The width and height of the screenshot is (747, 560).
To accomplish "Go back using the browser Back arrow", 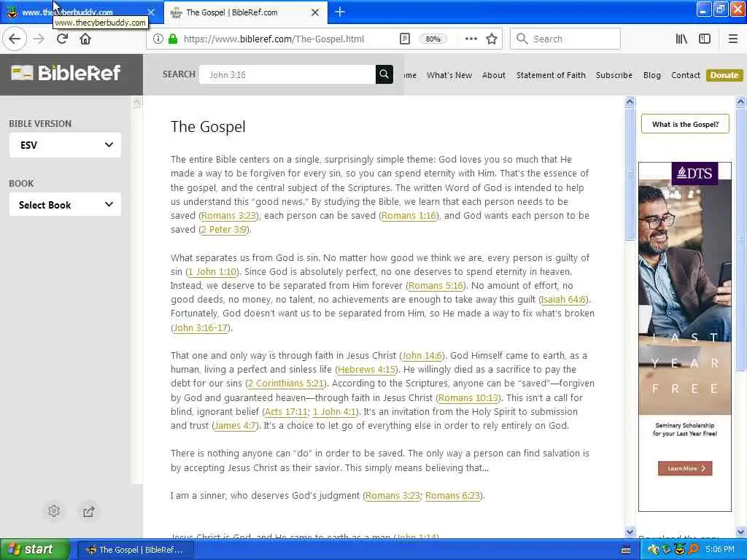I will coord(15,39).
